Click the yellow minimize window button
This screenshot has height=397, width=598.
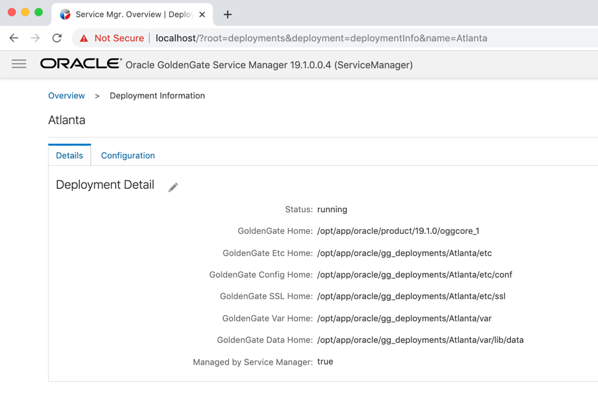pyautogui.click(x=25, y=12)
